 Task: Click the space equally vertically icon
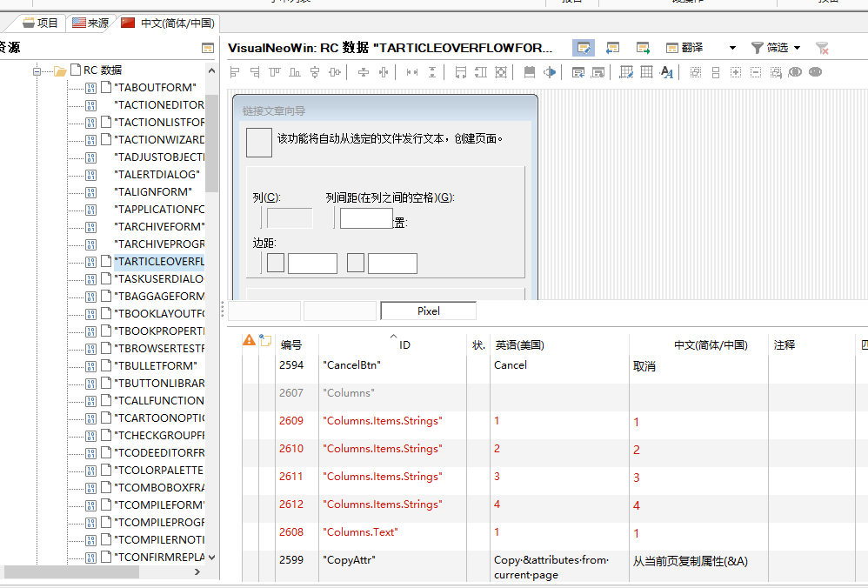pyautogui.click(x=431, y=72)
